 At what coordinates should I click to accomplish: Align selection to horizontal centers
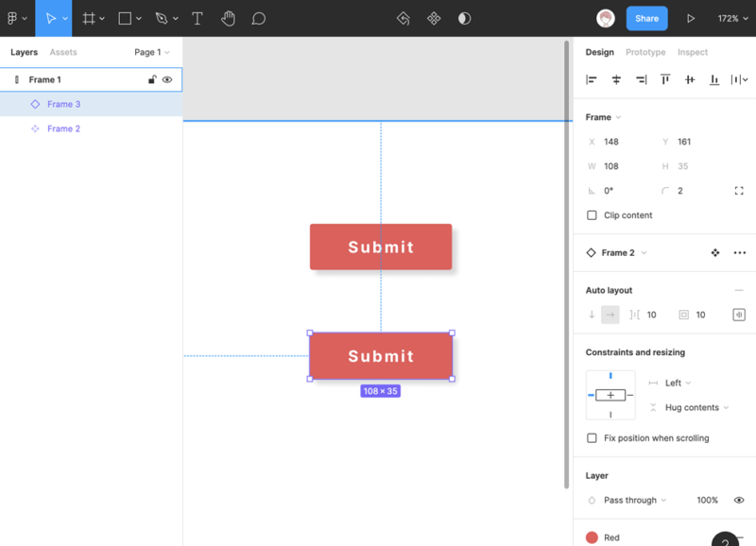(x=616, y=80)
